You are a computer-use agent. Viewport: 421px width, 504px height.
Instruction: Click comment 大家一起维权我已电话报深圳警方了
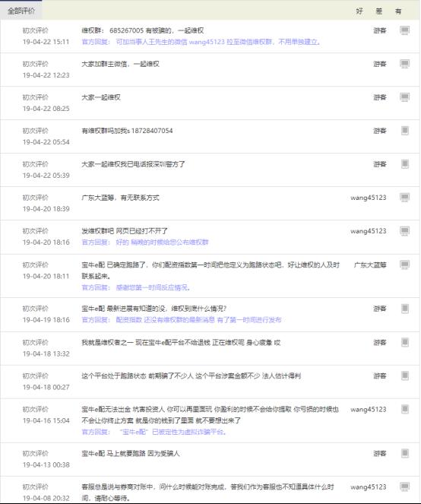coord(134,164)
